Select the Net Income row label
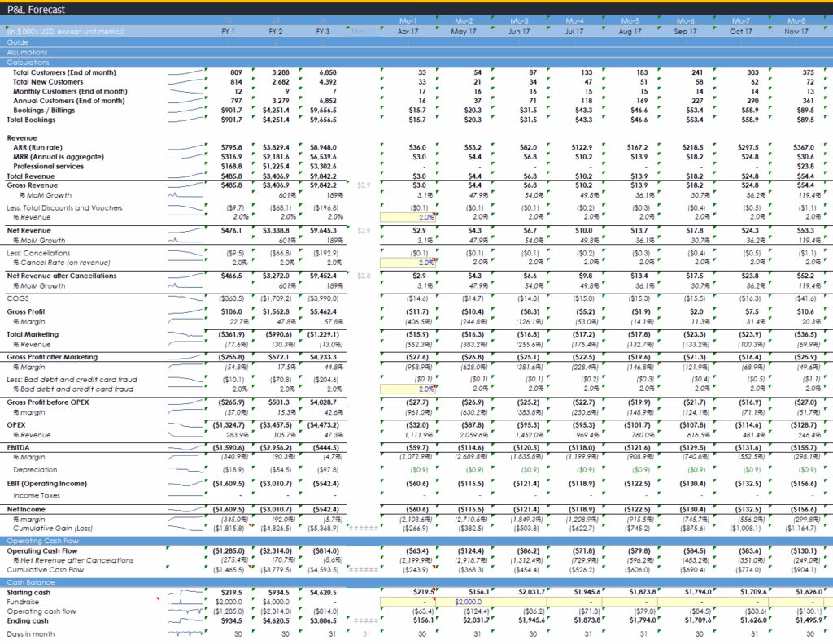 pyautogui.click(x=26, y=509)
